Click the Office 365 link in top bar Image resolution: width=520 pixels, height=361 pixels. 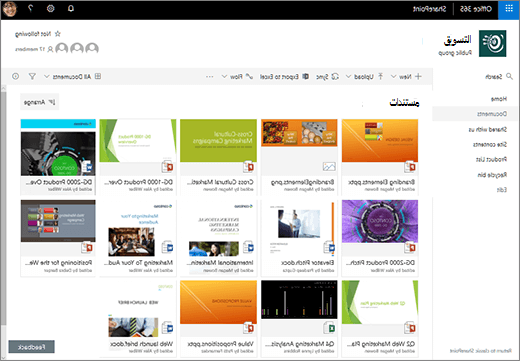pyautogui.click(x=476, y=9)
